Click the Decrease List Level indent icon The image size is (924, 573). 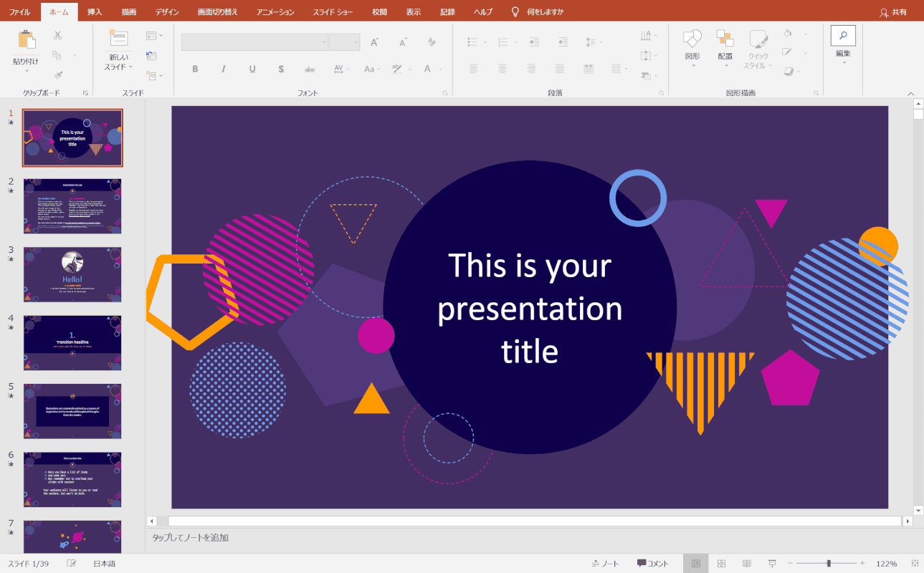pyautogui.click(x=534, y=42)
